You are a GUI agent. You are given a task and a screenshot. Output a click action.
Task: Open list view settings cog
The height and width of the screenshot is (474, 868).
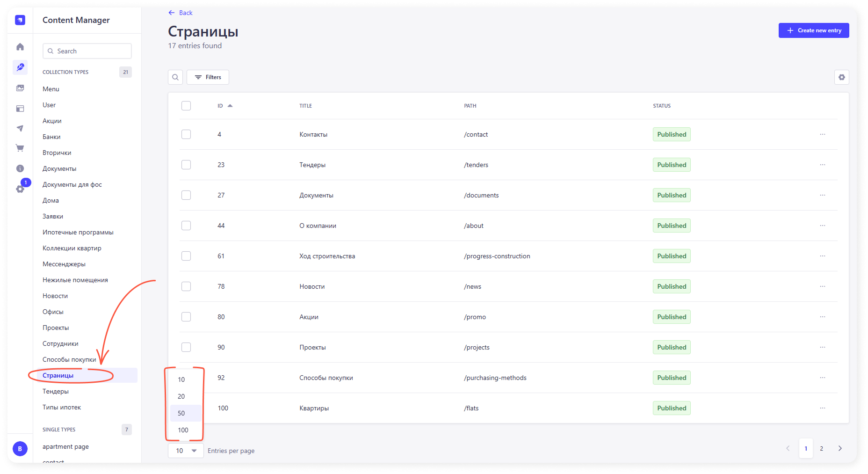pyautogui.click(x=841, y=77)
